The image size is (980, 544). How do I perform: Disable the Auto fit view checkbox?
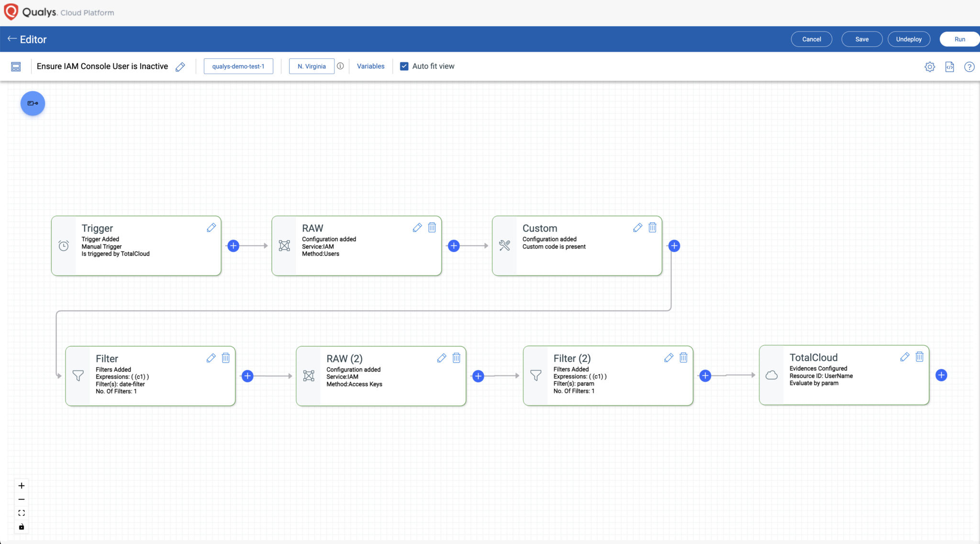tap(404, 66)
